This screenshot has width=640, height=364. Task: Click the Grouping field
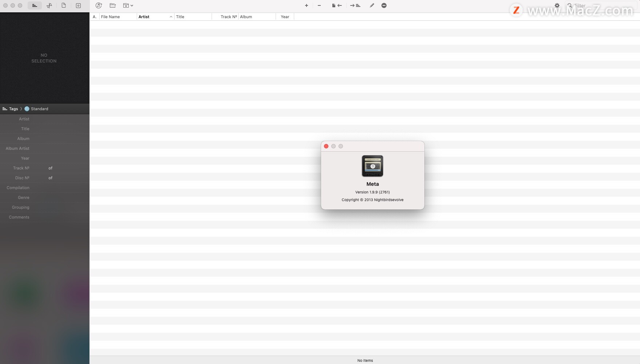(45, 207)
